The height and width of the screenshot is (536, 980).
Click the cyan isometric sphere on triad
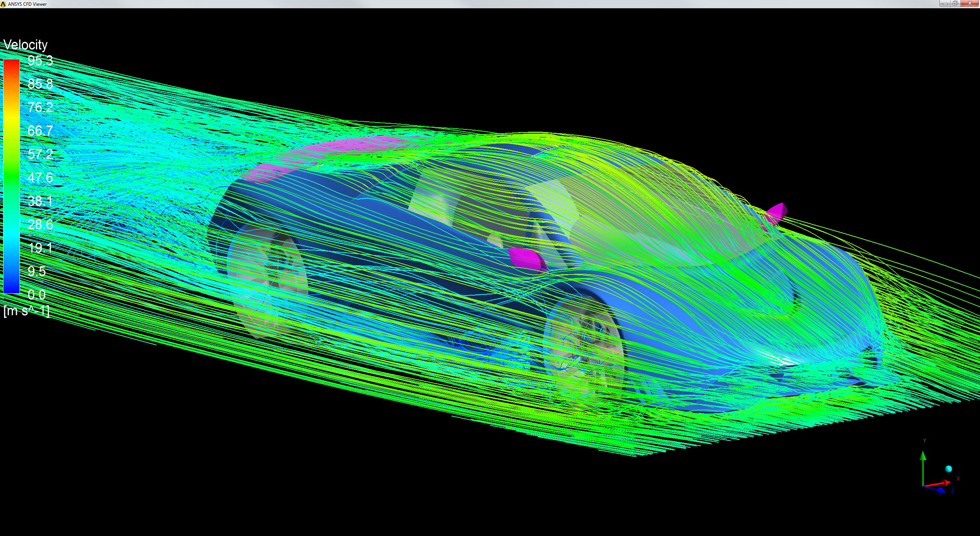point(948,469)
